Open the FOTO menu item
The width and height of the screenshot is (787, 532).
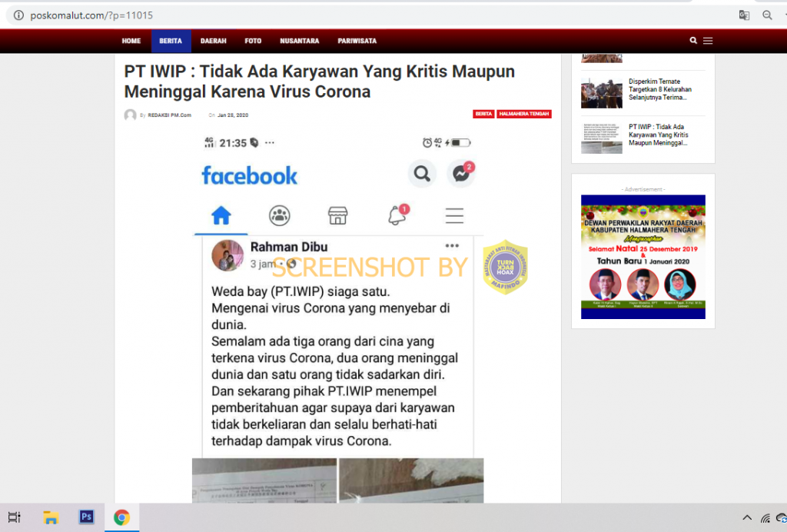pyautogui.click(x=253, y=42)
